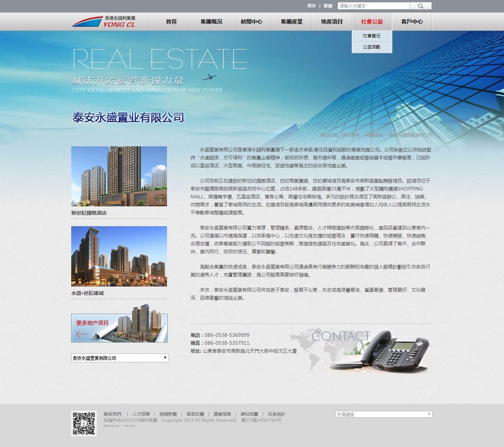The height and width of the screenshot is (447, 504).
Task: Select 社會責任 from the submenu
Action: (x=372, y=36)
